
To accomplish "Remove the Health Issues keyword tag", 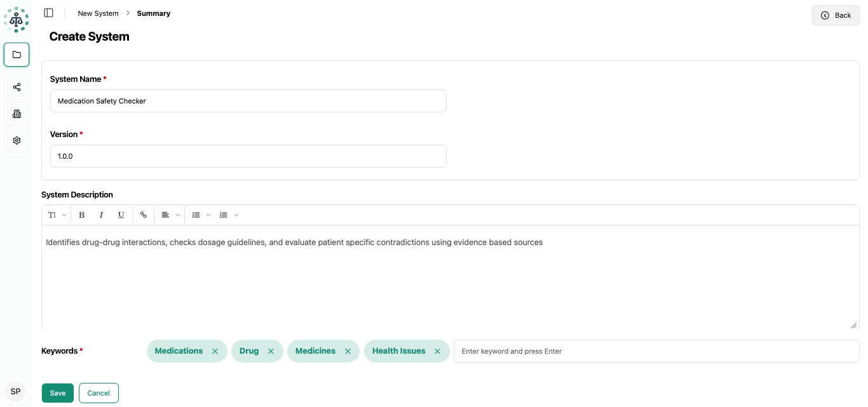I will coord(437,351).
